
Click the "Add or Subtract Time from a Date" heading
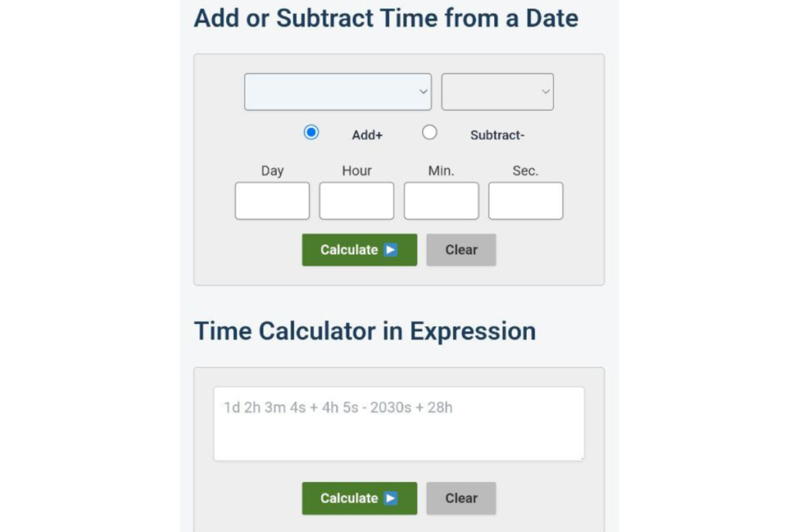pyautogui.click(x=386, y=18)
